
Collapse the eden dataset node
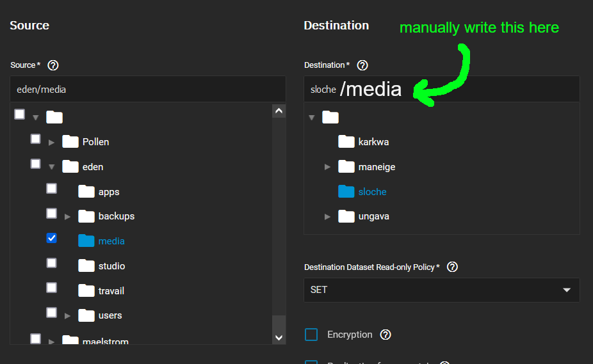[52, 167]
